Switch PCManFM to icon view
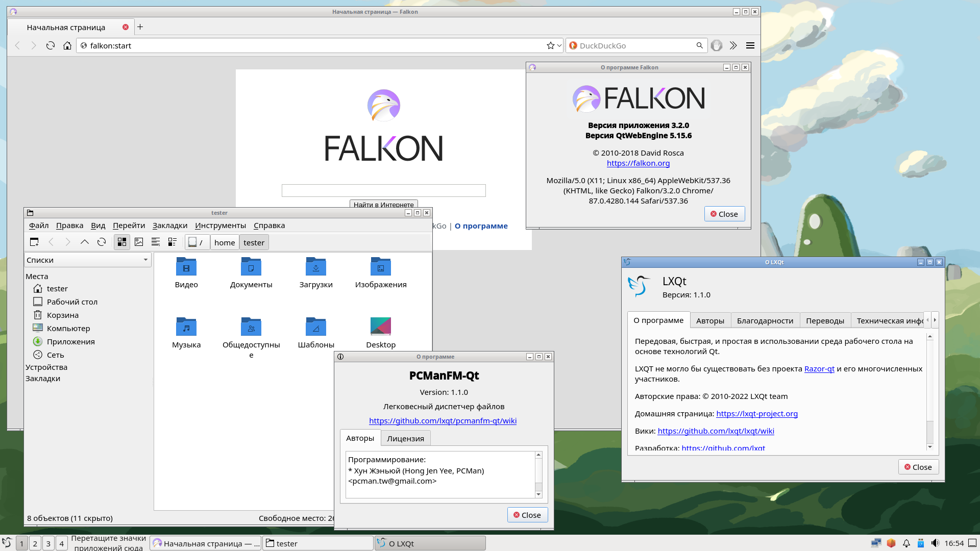This screenshot has width=980, height=551. [121, 242]
